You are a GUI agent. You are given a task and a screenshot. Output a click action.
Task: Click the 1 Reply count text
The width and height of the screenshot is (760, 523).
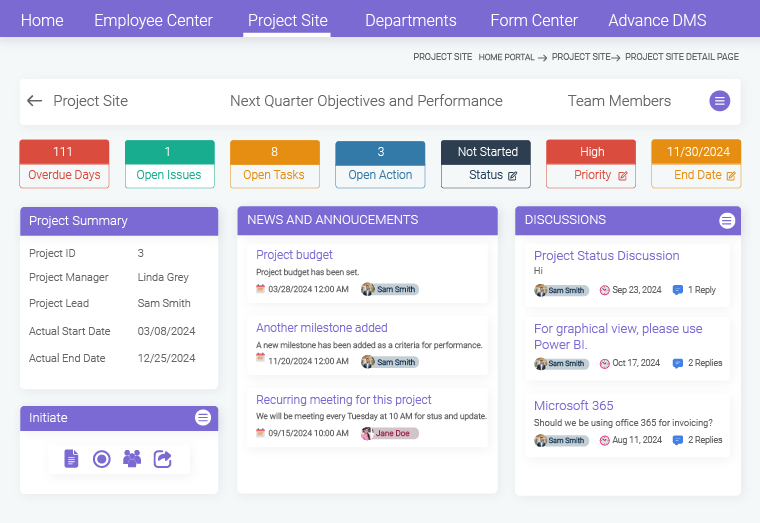(x=701, y=290)
